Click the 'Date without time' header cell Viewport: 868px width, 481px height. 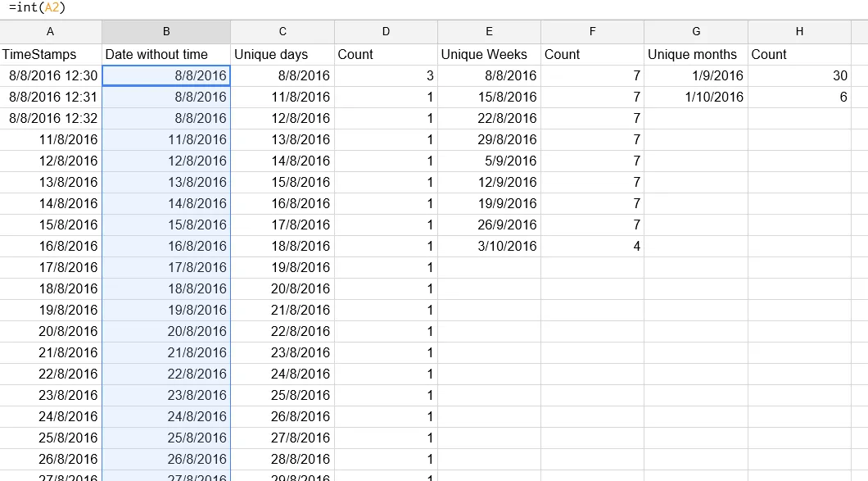tap(166, 54)
